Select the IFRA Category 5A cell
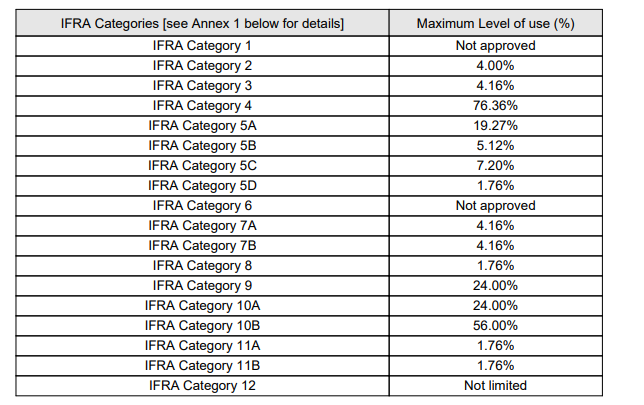This screenshot has height=405, width=644. (202, 125)
